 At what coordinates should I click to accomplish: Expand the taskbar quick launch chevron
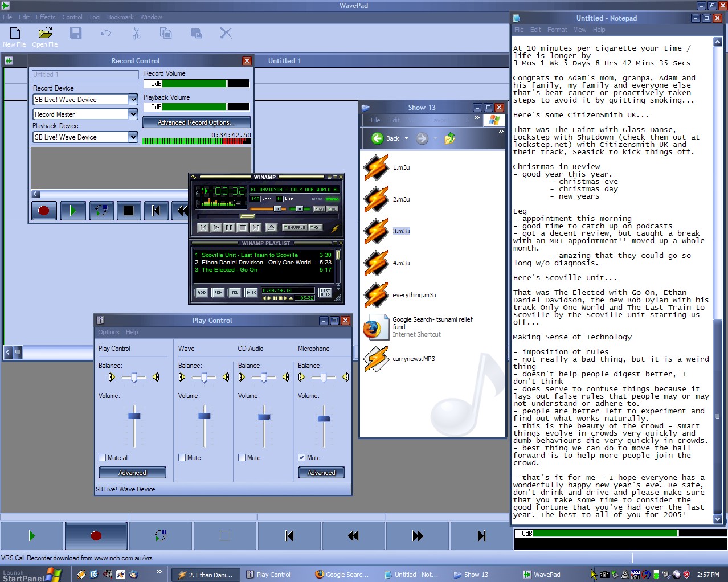159,571
